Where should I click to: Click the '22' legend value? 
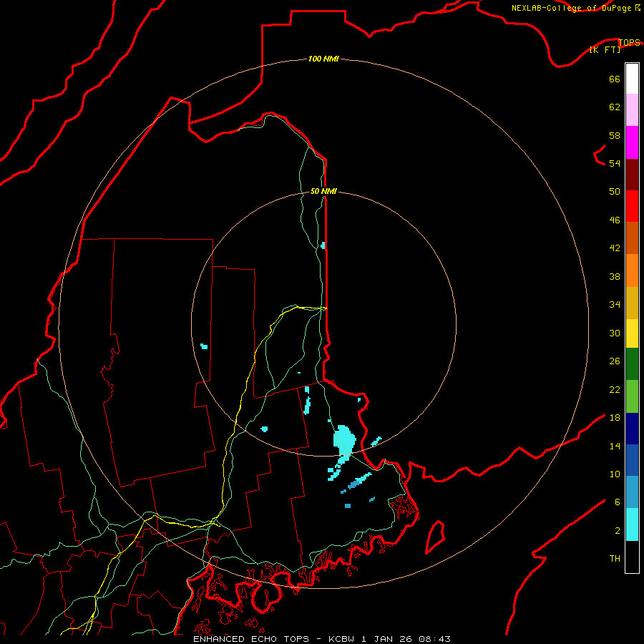point(615,389)
